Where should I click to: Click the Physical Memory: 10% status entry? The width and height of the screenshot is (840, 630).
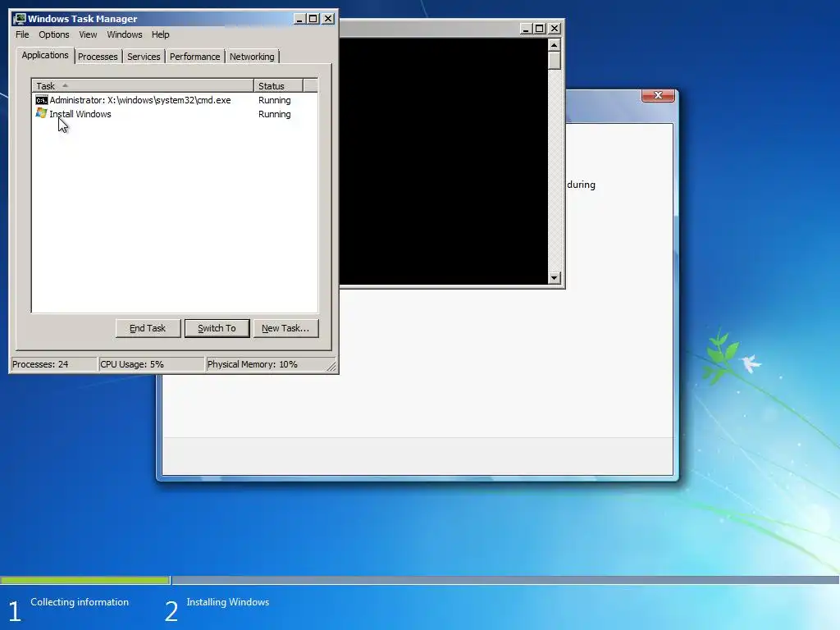(x=267, y=364)
